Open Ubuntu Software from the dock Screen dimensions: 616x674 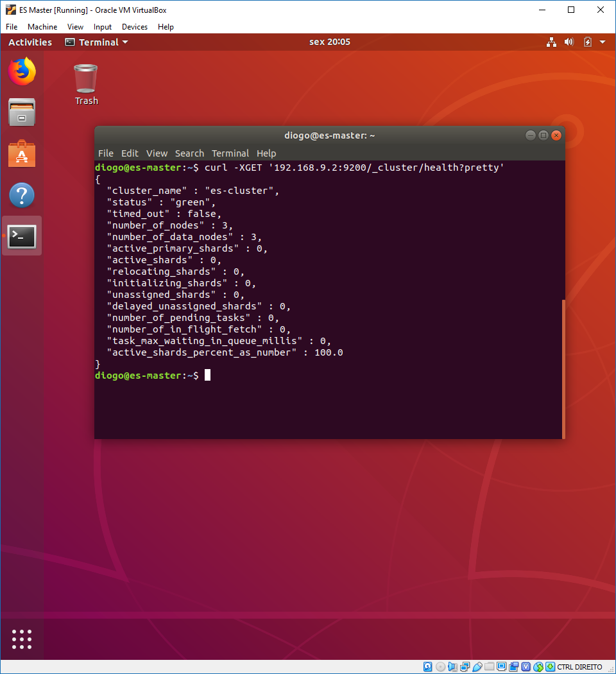pos(22,153)
